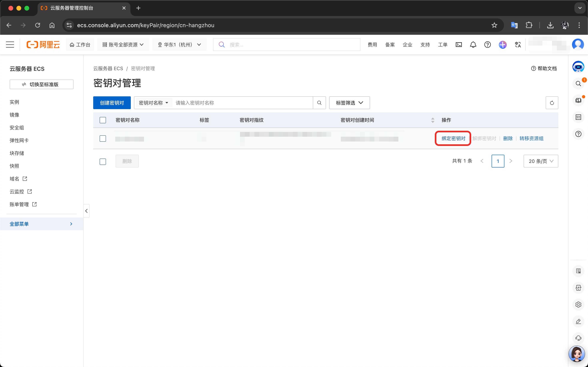
Task: Click the search magnifier beside key pair name input
Action: click(x=319, y=103)
